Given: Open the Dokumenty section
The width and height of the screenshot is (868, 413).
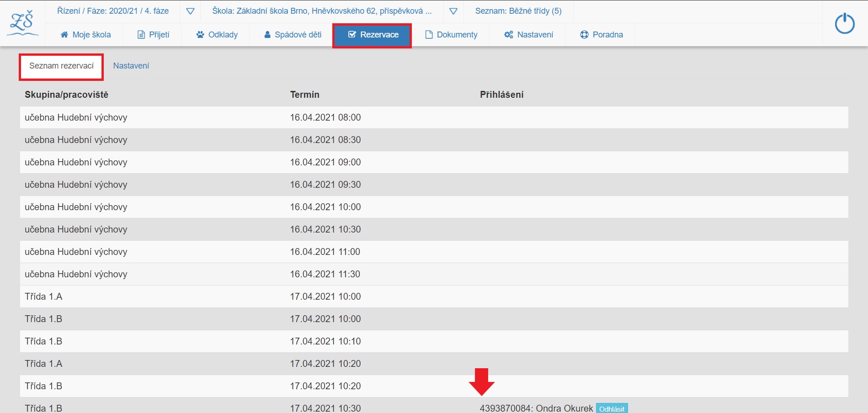Looking at the screenshot, I should 451,35.
